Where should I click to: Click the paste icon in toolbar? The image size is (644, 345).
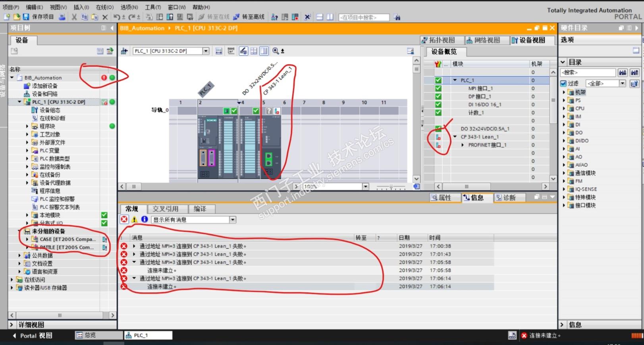pyautogui.click(x=94, y=17)
